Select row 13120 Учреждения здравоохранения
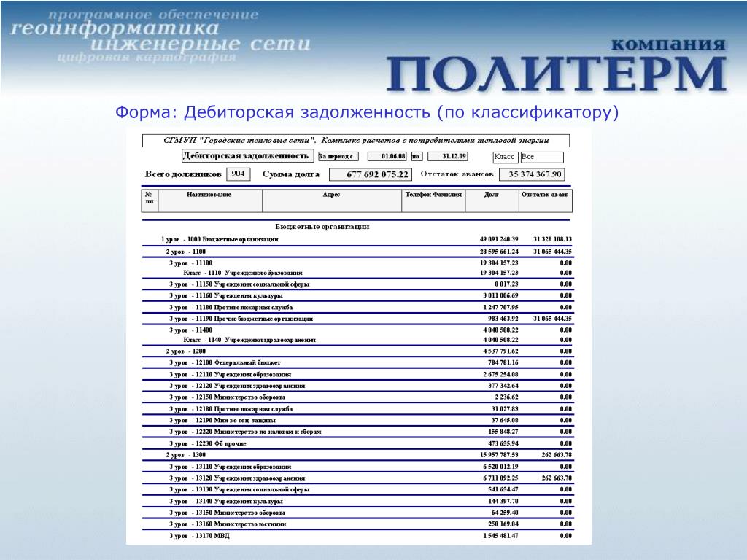 (357, 478)
